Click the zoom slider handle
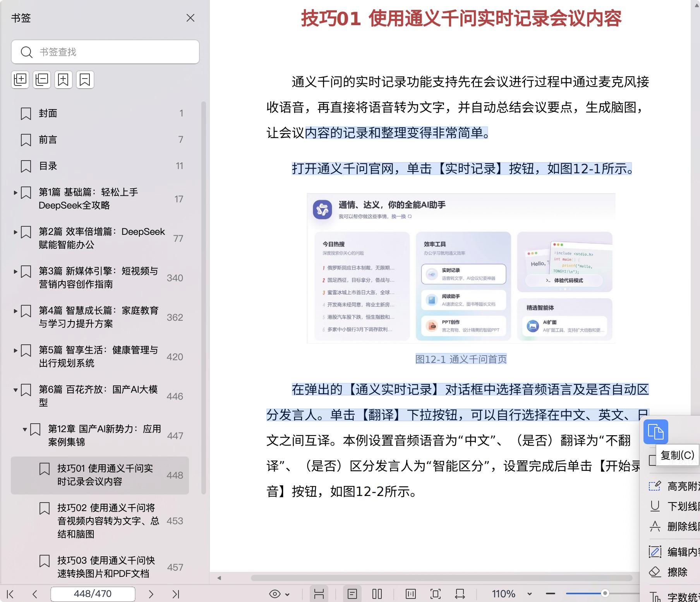Viewport: 700px width, 602px height. pyautogui.click(x=605, y=593)
